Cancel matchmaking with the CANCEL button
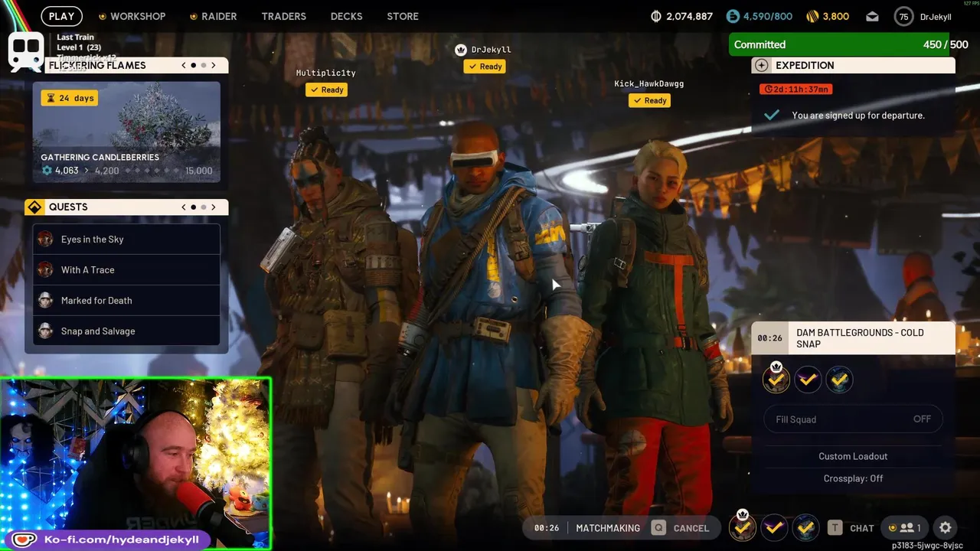This screenshot has height=551, width=980. [691, 528]
